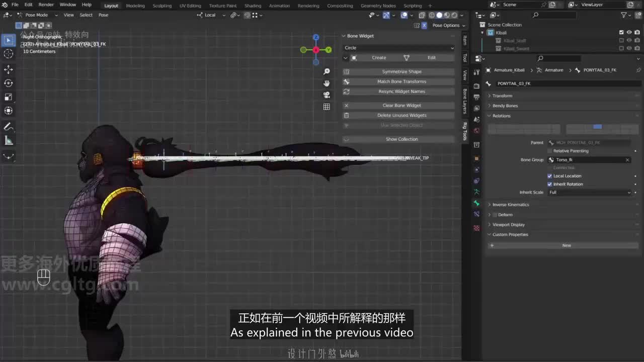Toggle the Deform checkbox
644x362 pixels.
coord(495,215)
